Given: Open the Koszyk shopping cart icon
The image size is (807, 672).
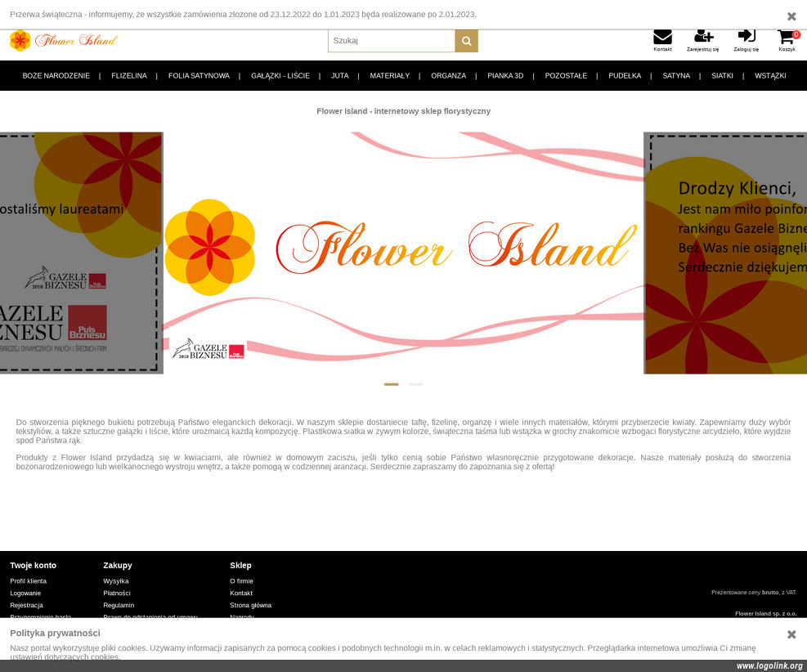Looking at the screenshot, I should tap(787, 40).
